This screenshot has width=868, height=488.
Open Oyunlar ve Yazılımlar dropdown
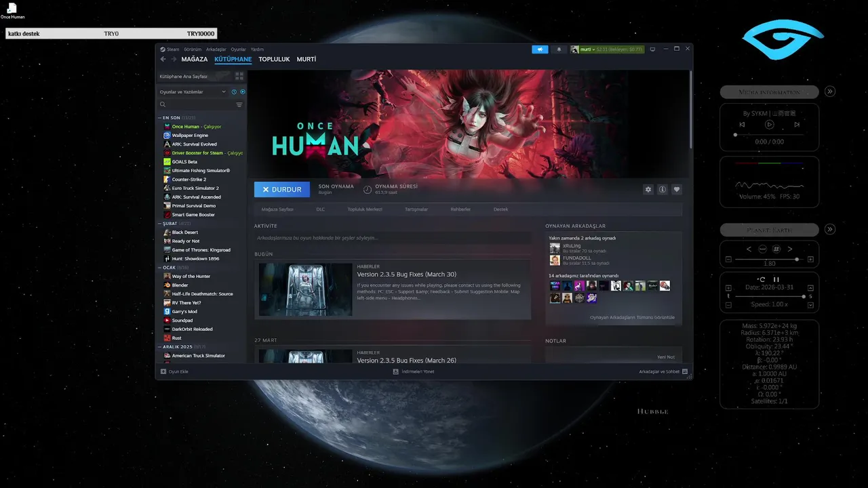pyautogui.click(x=193, y=91)
